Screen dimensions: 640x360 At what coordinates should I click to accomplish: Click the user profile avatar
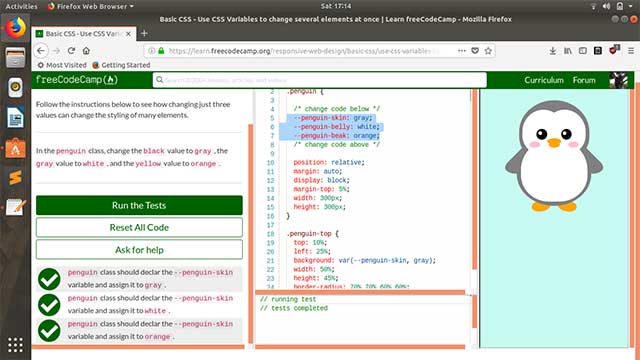click(x=618, y=80)
